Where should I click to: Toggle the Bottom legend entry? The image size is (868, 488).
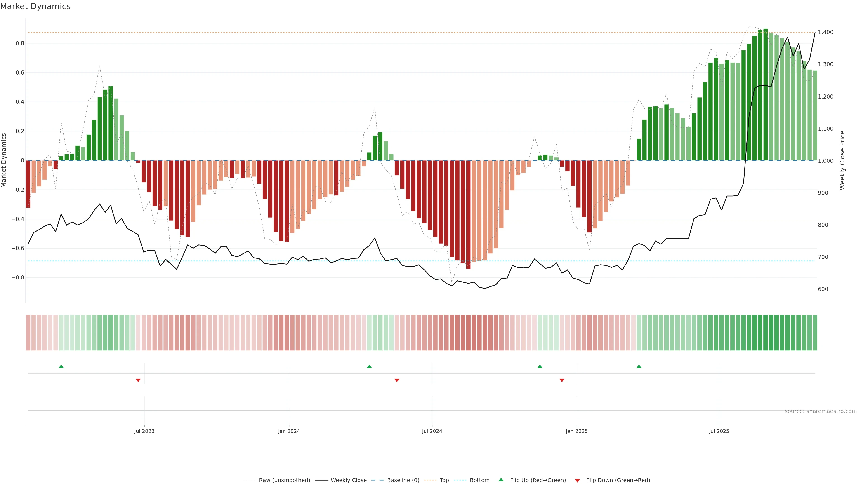point(479,480)
